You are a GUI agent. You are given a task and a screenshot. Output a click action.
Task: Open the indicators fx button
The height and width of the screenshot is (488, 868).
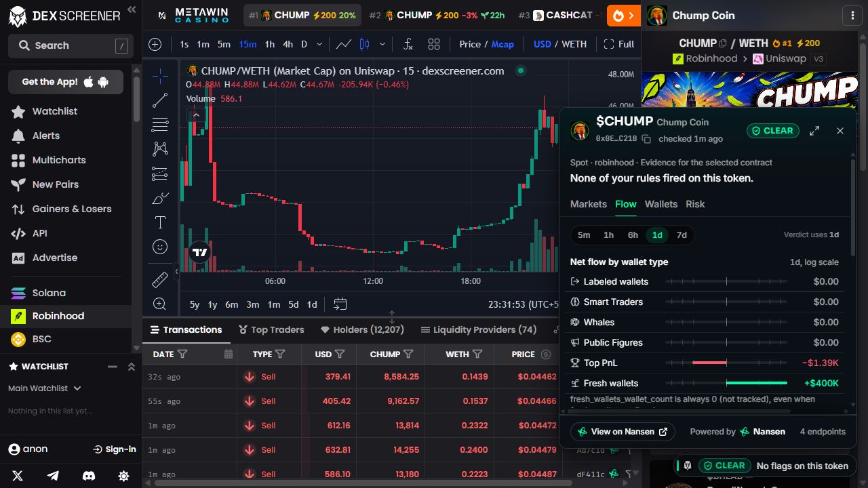pos(408,44)
